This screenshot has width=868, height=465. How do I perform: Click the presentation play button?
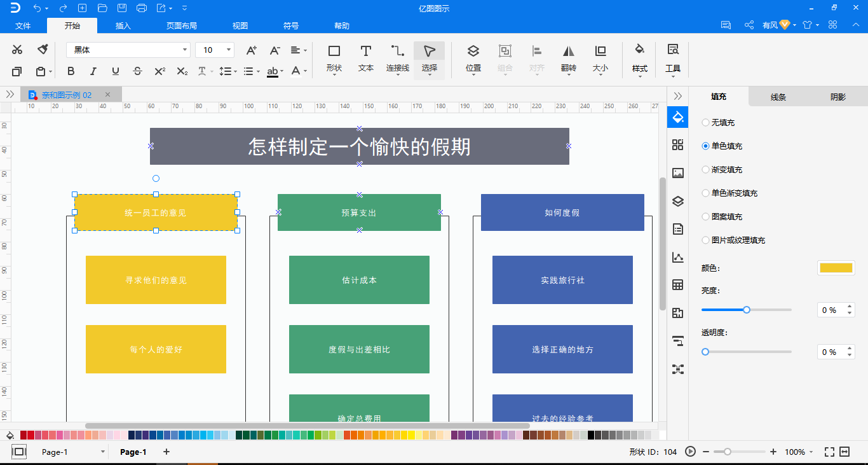point(690,452)
